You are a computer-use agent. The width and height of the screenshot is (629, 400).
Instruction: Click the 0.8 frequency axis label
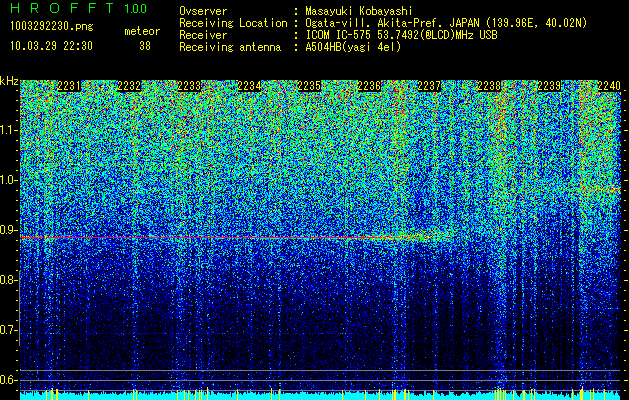tap(9, 280)
